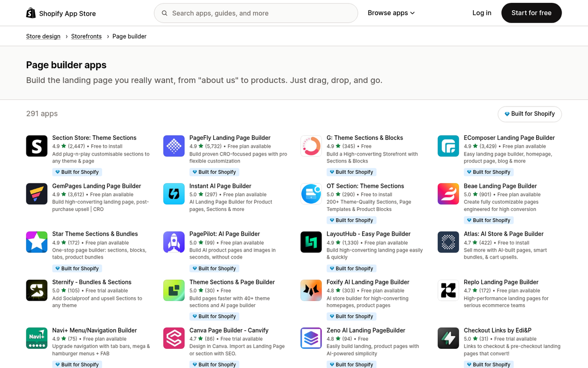This screenshot has width=588, height=368.
Task: Click the Canva Page Builder Canvify icon
Action: (x=174, y=338)
